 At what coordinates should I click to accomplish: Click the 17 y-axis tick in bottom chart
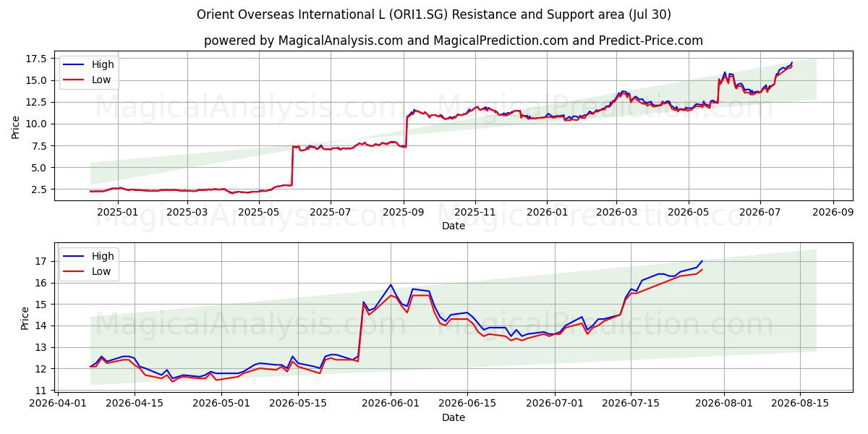pyautogui.click(x=43, y=261)
